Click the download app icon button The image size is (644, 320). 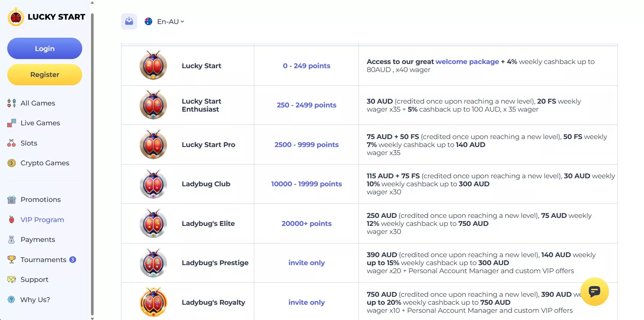pos(129,21)
